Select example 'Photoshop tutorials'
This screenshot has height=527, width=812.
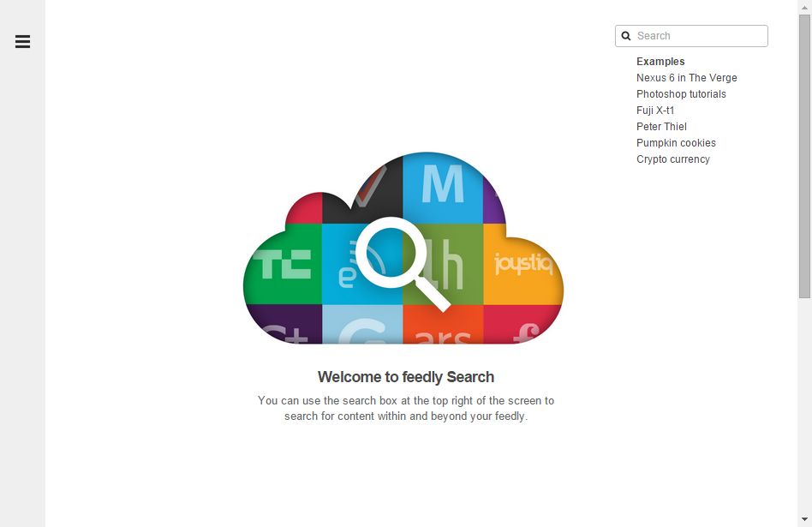[x=681, y=93]
